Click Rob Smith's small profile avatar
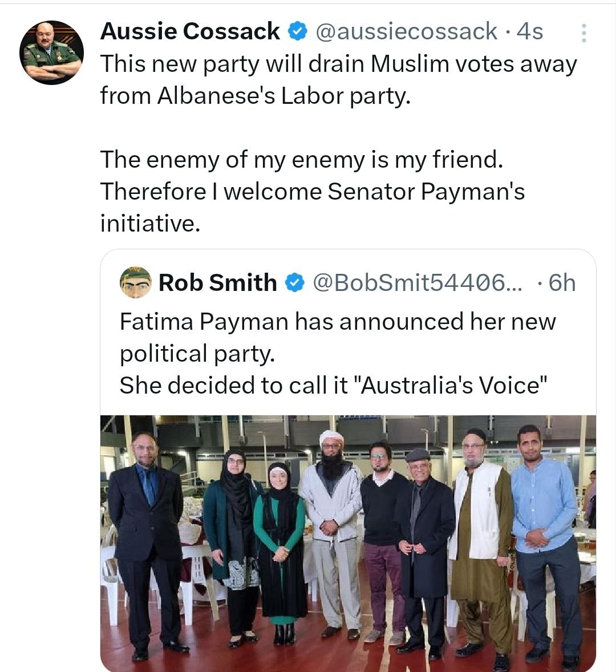 point(136,282)
